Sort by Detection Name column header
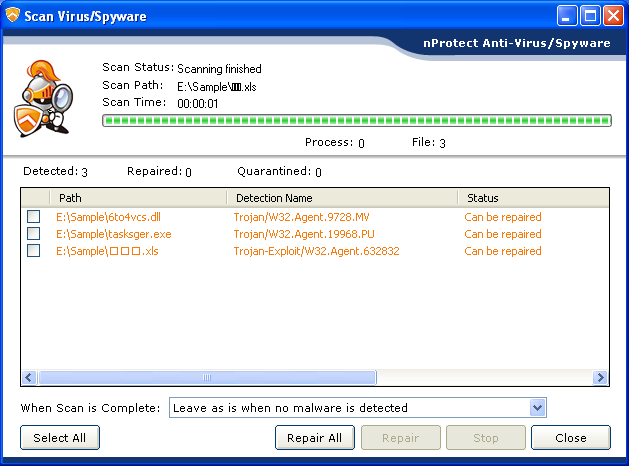629x466 pixels. coord(342,198)
